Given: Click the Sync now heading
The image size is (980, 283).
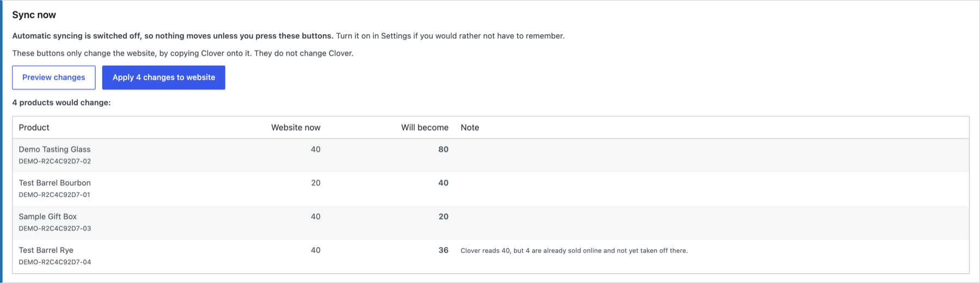Looking at the screenshot, I should click(x=34, y=15).
